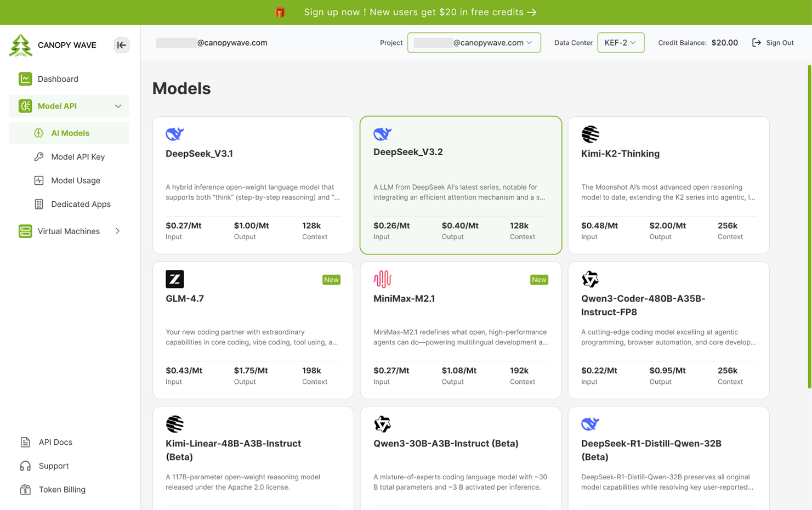Click the DeepSeek whale logo on DeepSeek_V3.1
This screenshot has height=510, width=812.
[174, 133]
